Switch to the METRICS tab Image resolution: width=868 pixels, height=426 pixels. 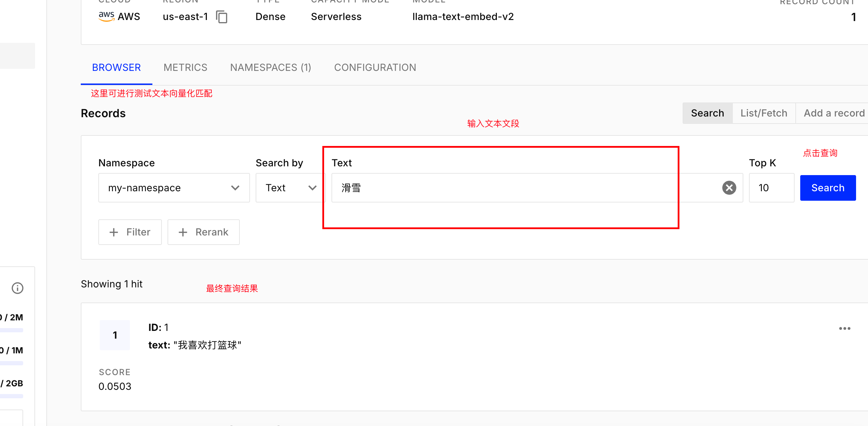pos(185,67)
